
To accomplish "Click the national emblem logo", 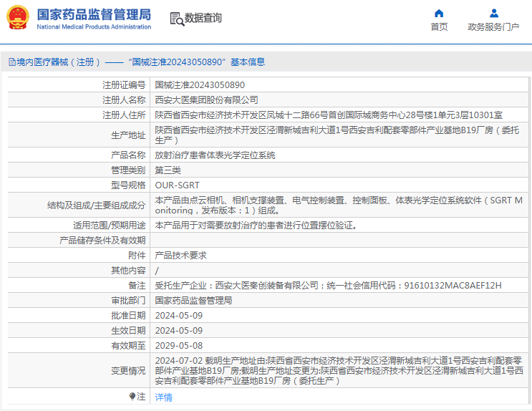I will [18, 17].
